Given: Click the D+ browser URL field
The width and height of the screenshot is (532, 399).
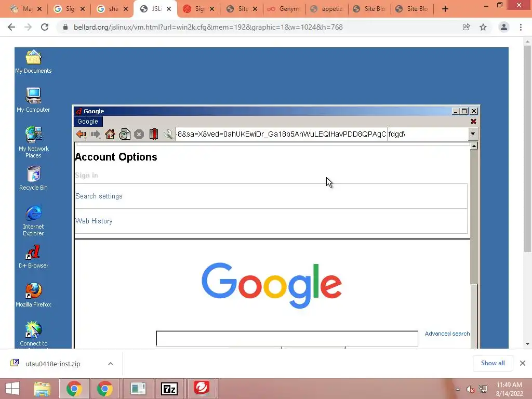Looking at the screenshot, I should click(x=281, y=134).
